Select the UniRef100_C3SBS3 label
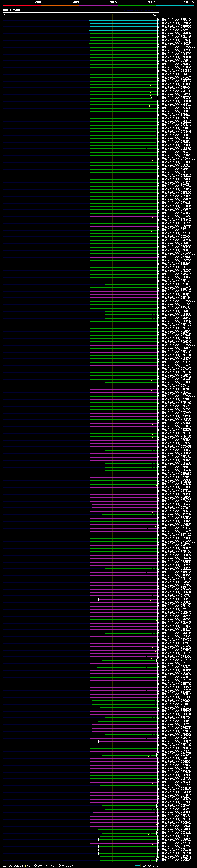 177,71
